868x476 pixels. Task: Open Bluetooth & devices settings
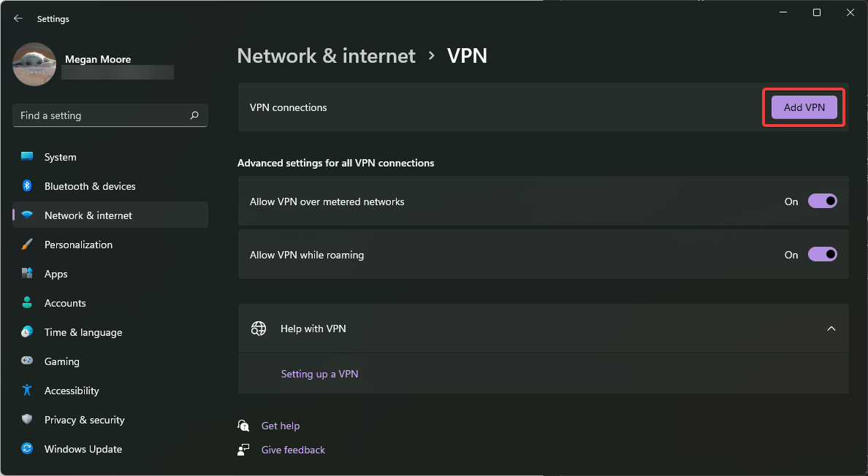click(x=27, y=185)
